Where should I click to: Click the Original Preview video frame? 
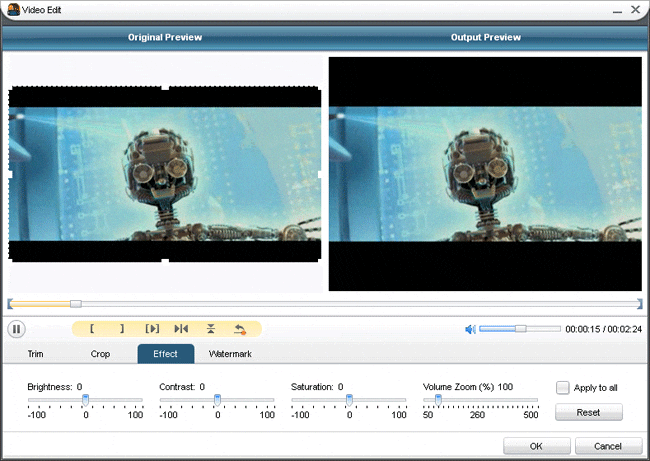click(x=165, y=174)
